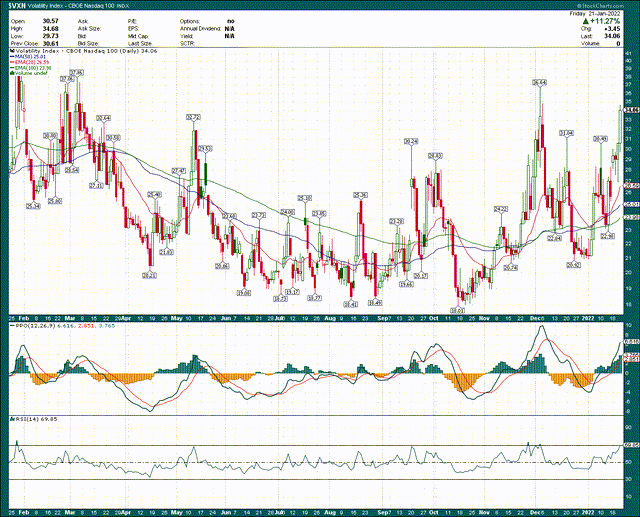
Task: Click the Open value 30.57
Action: (50, 21)
